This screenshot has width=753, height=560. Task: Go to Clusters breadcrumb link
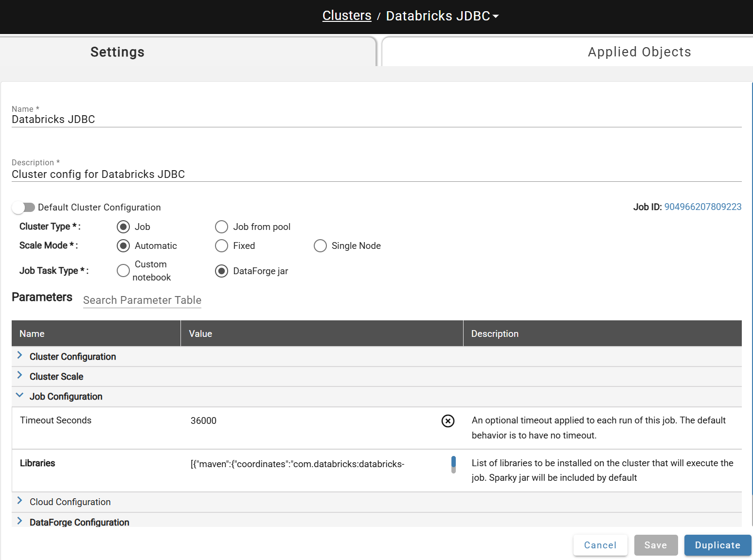click(x=347, y=16)
